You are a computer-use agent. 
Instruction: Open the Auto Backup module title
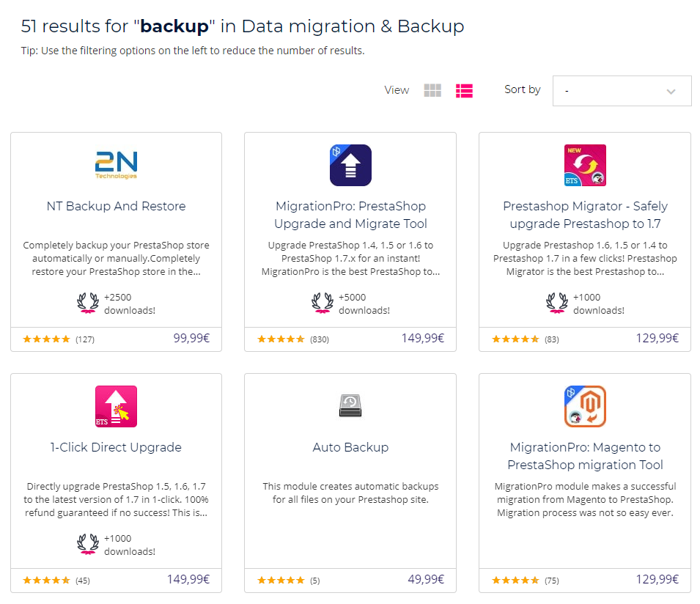[x=350, y=447]
